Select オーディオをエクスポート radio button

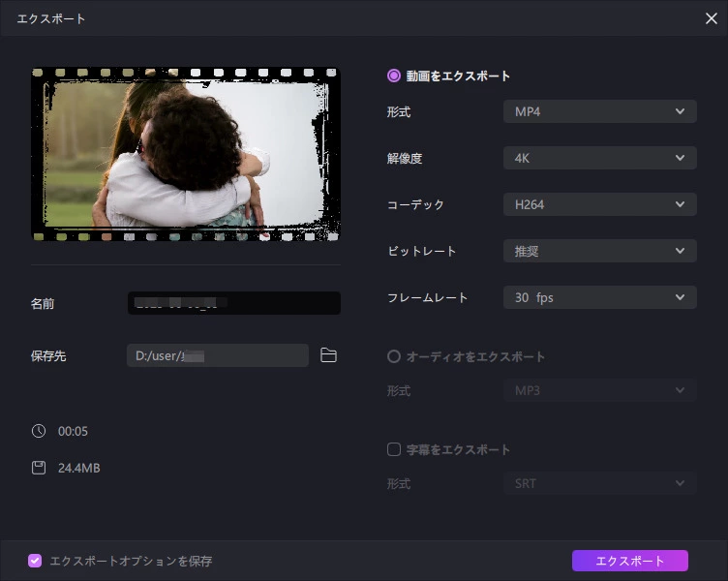pos(394,356)
